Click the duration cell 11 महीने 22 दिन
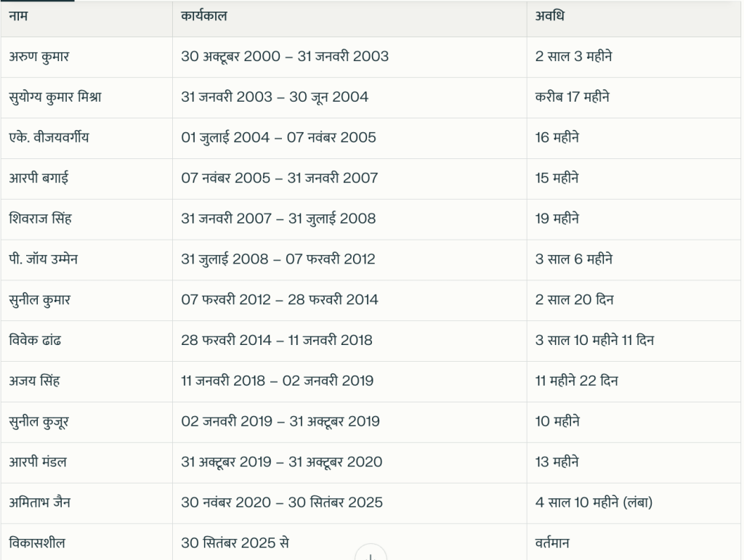 pyautogui.click(x=576, y=382)
